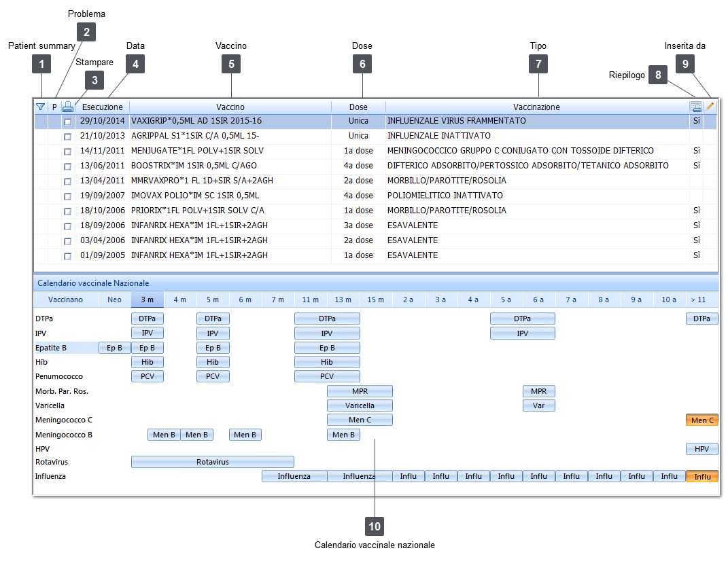Tick the checkbox for the 19/09/2007 vaccination
Image resolution: width=728 pixels, height=561 pixels.
click(x=68, y=196)
